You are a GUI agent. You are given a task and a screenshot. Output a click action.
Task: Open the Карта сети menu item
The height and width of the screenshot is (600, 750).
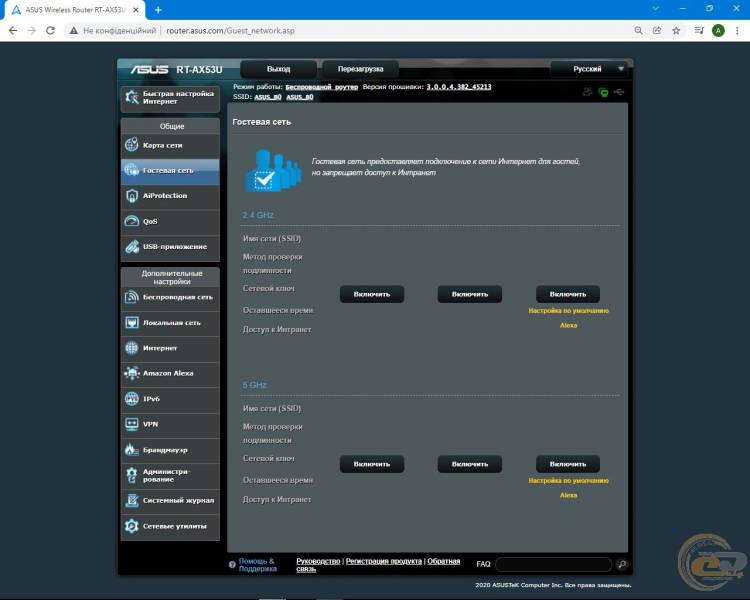click(x=170, y=145)
